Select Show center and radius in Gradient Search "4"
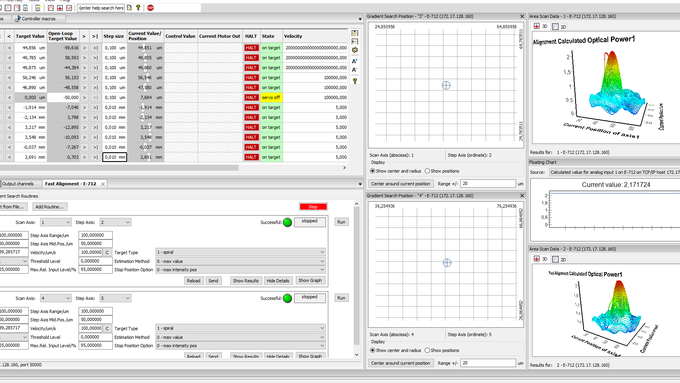 point(372,350)
